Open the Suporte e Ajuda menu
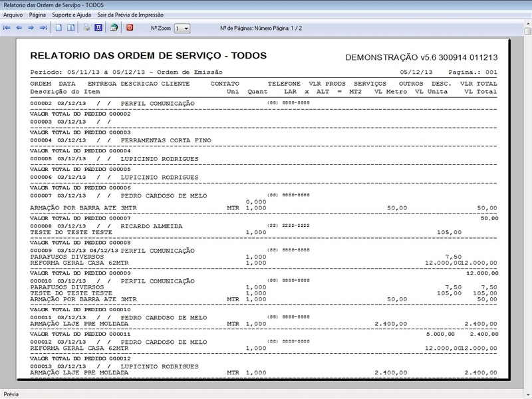This screenshot has width=532, height=399. click(x=72, y=14)
